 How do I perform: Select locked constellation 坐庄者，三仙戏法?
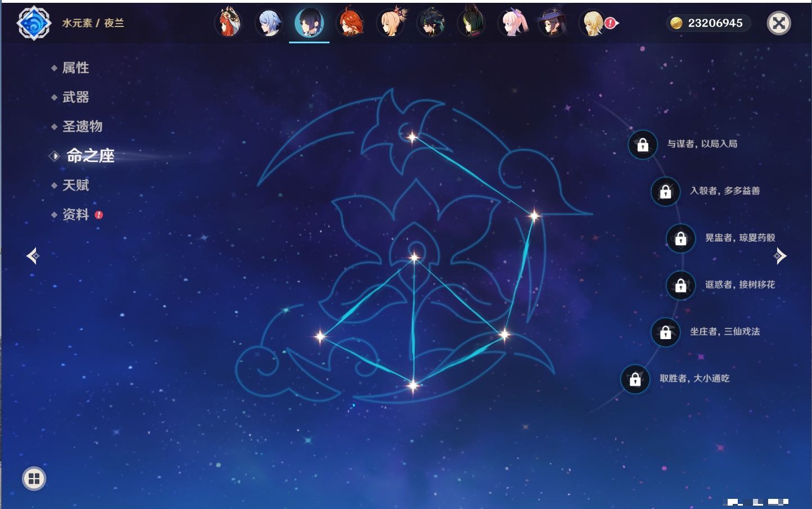point(665,332)
